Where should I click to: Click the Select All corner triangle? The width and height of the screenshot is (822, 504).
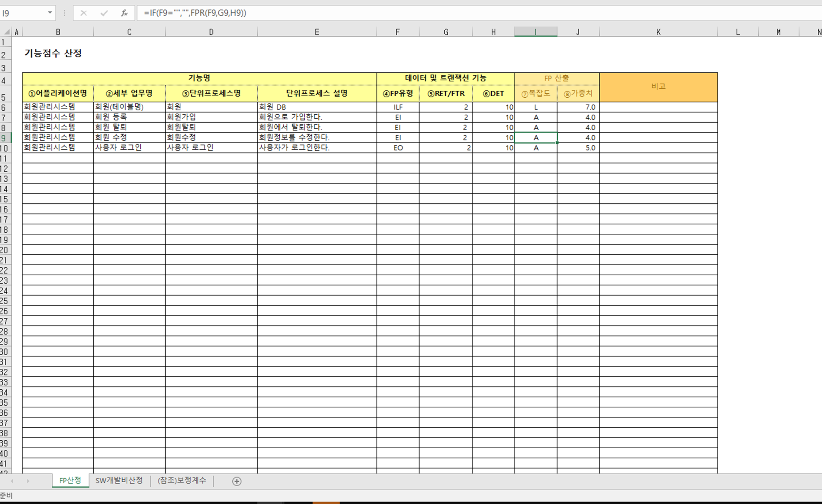(x=7, y=32)
